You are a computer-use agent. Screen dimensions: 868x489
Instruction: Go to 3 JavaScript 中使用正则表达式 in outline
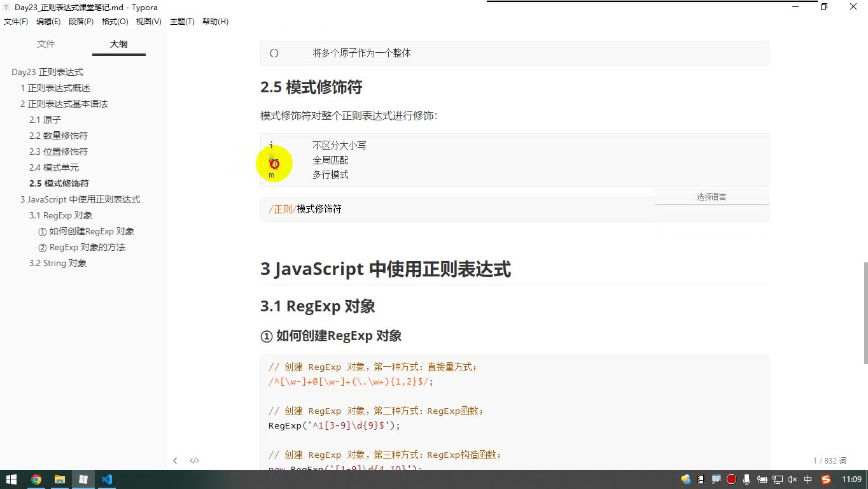pos(80,199)
